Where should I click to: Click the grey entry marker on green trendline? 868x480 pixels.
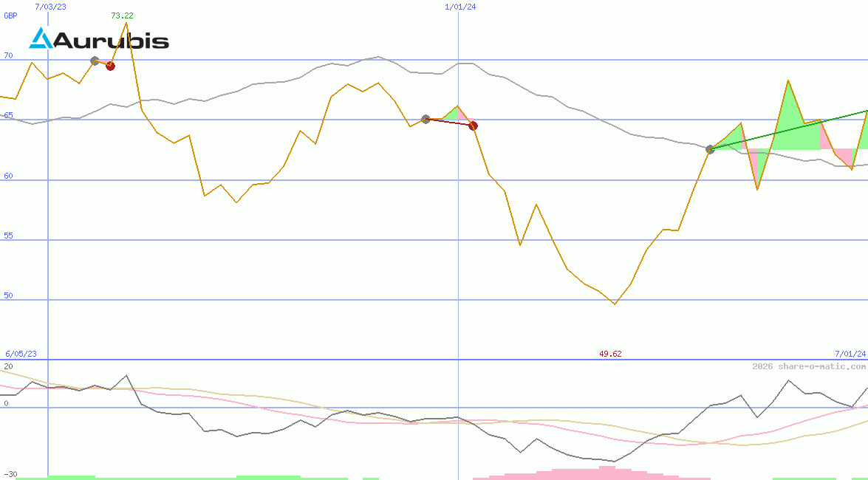tap(710, 149)
